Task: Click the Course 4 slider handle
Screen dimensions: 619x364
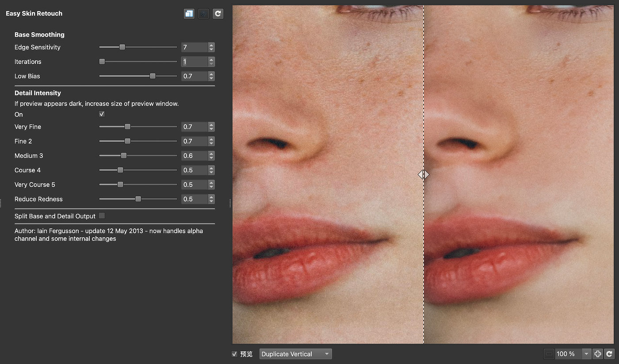Action: tap(120, 170)
